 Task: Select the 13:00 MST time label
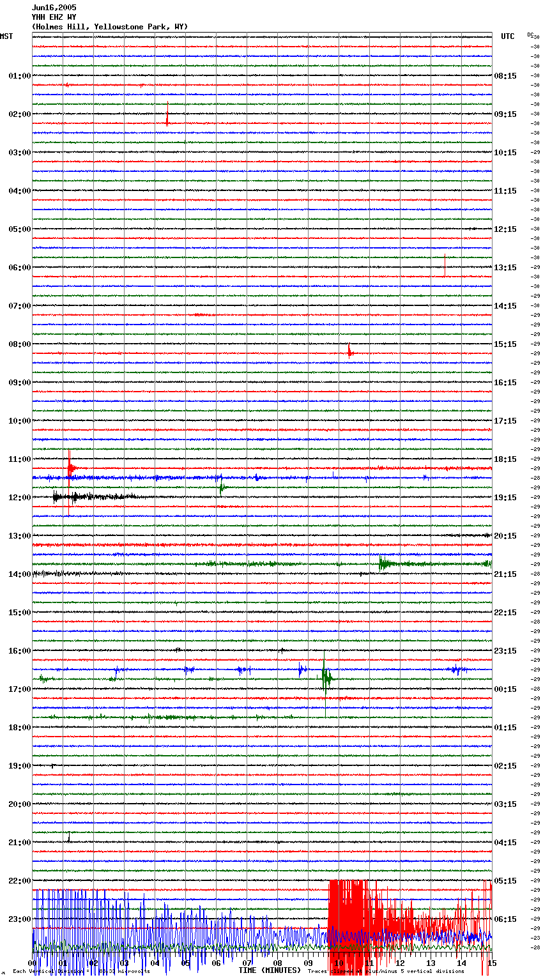click(x=20, y=536)
